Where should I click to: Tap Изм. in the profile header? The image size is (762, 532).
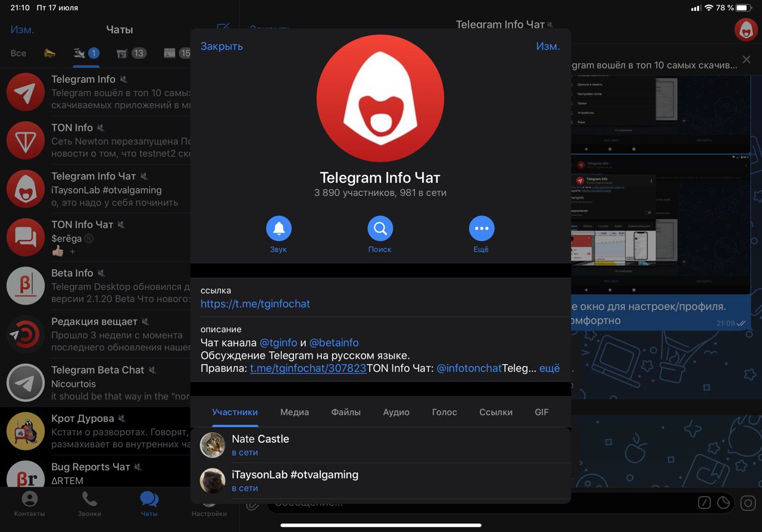click(548, 46)
